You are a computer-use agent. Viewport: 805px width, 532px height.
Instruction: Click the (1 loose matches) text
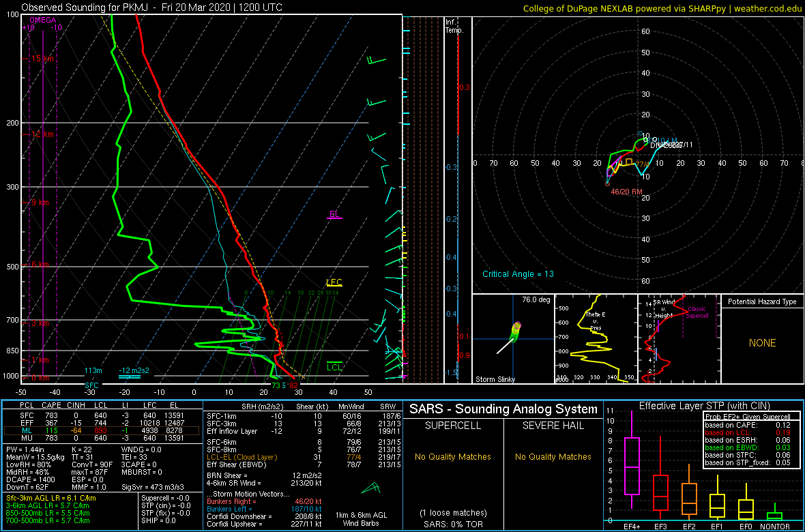(452, 512)
